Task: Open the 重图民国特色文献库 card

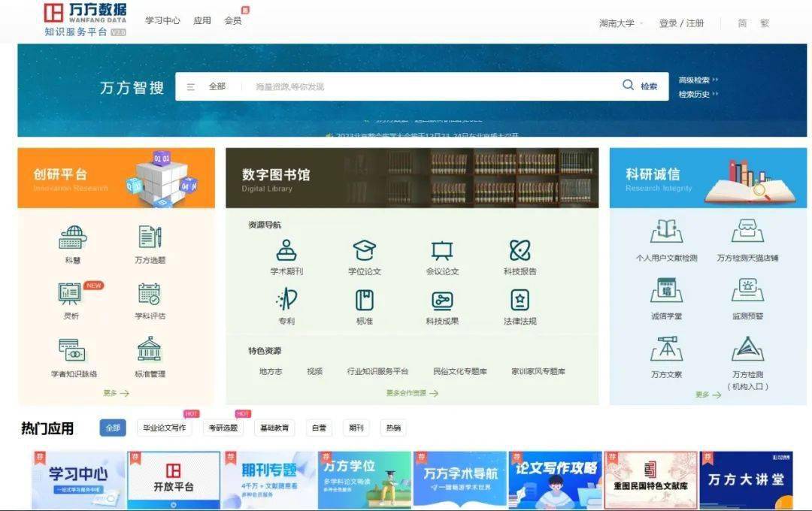Action: [651, 480]
